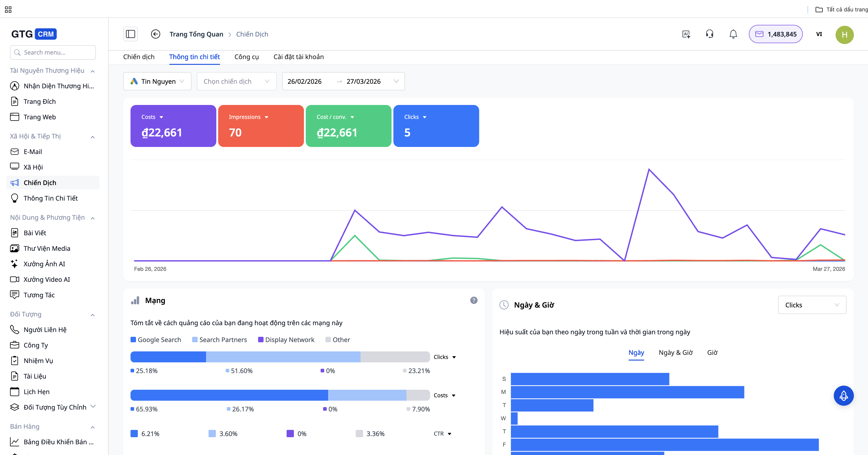Toggle the sidebar collapse panel icon
The width and height of the screenshot is (868, 455).
[x=130, y=34]
